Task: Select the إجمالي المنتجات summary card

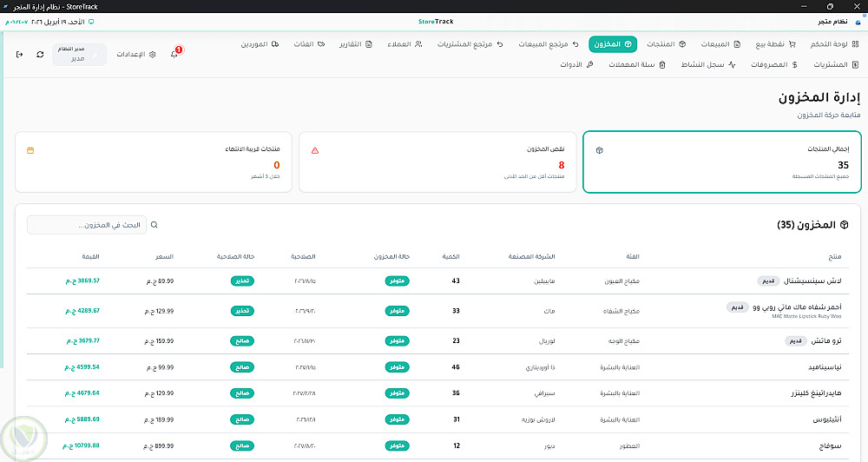Action: (722, 162)
